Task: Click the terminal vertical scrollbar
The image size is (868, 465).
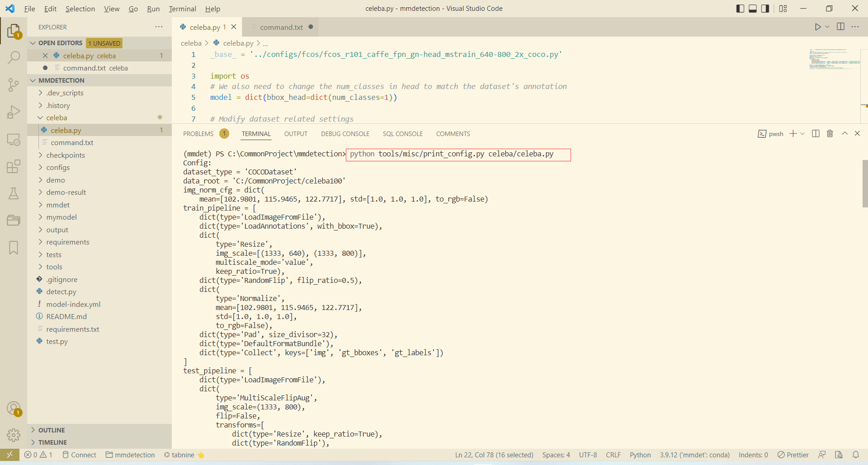Action: click(x=865, y=183)
